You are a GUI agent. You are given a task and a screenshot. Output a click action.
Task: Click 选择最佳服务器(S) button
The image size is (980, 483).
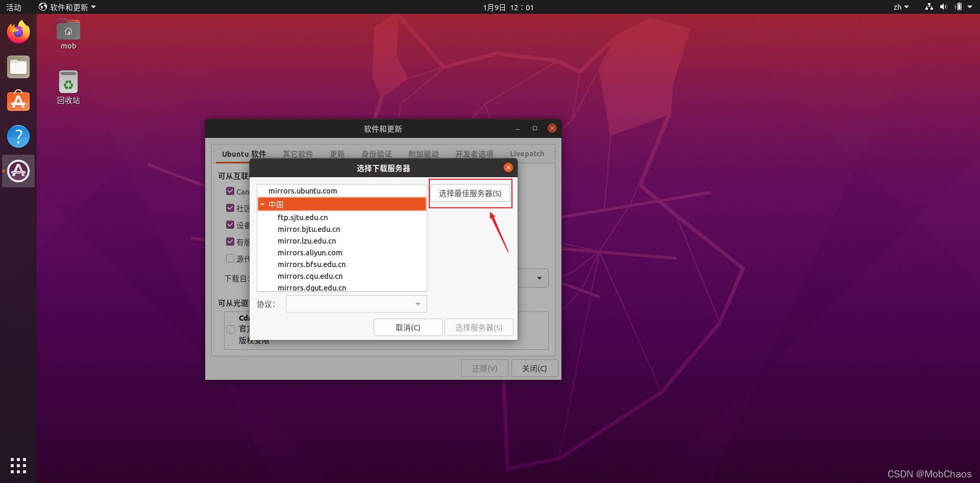point(470,194)
